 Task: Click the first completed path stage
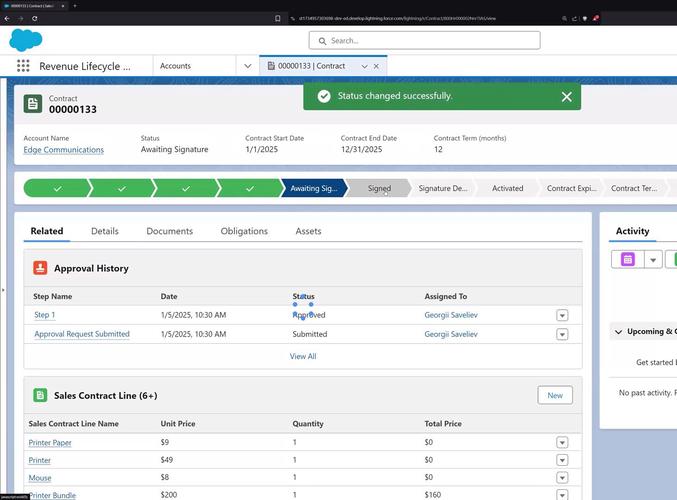(x=57, y=188)
